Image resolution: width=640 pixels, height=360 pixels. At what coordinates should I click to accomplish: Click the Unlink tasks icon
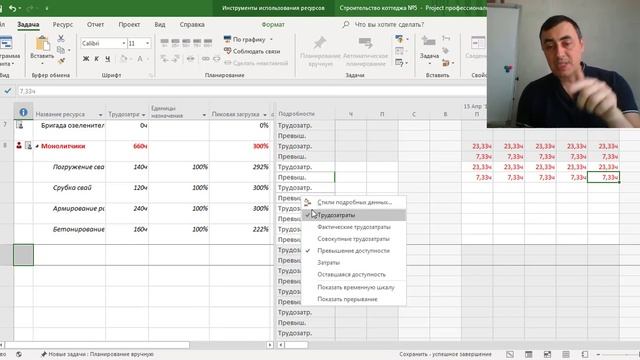pos(216,59)
